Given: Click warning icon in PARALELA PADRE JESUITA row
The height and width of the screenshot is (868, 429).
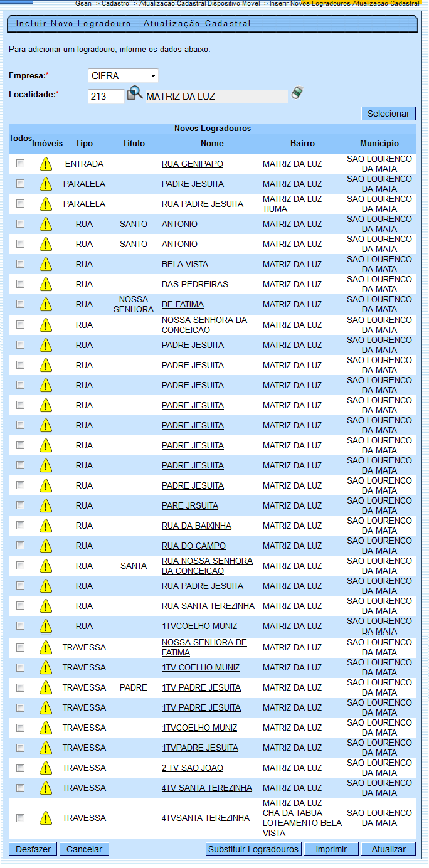Looking at the screenshot, I should coord(46,184).
